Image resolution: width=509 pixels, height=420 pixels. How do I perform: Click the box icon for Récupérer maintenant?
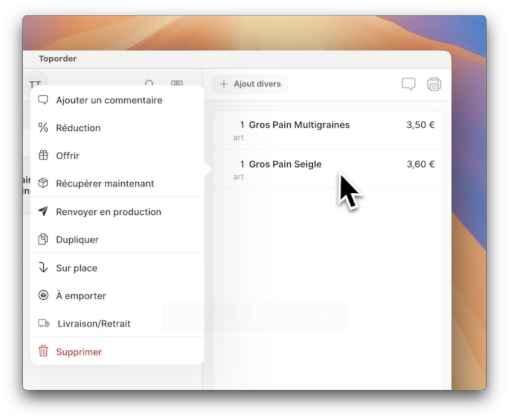pyautogui.click(x=43, y=183)
